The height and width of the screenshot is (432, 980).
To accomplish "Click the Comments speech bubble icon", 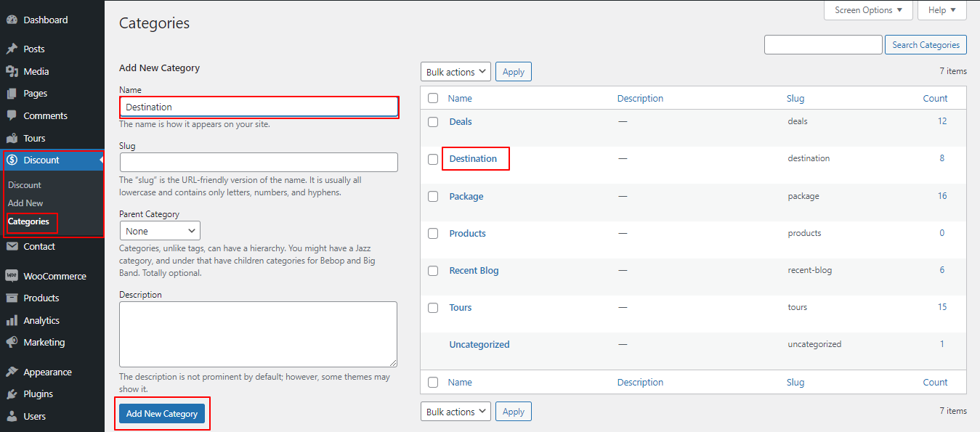I will tap(12, 115).
